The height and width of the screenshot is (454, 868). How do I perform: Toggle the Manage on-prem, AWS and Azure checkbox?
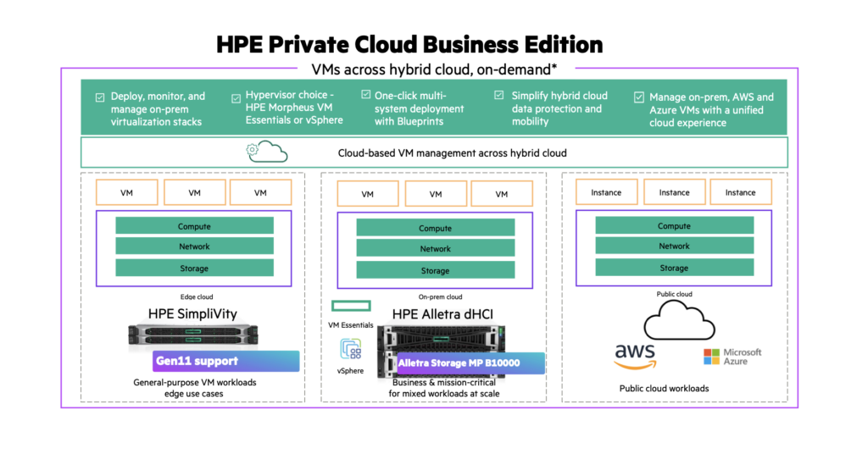coord(639,97)
